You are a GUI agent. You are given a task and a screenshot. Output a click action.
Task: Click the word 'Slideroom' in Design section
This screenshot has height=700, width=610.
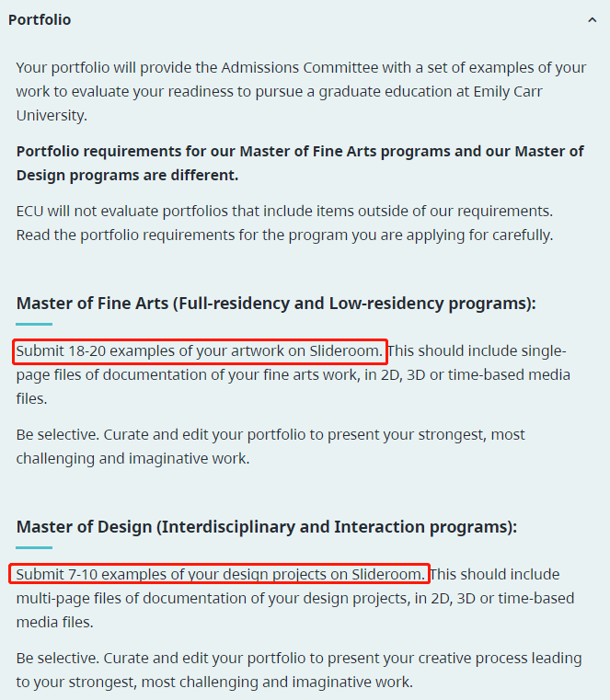point(386,575)
